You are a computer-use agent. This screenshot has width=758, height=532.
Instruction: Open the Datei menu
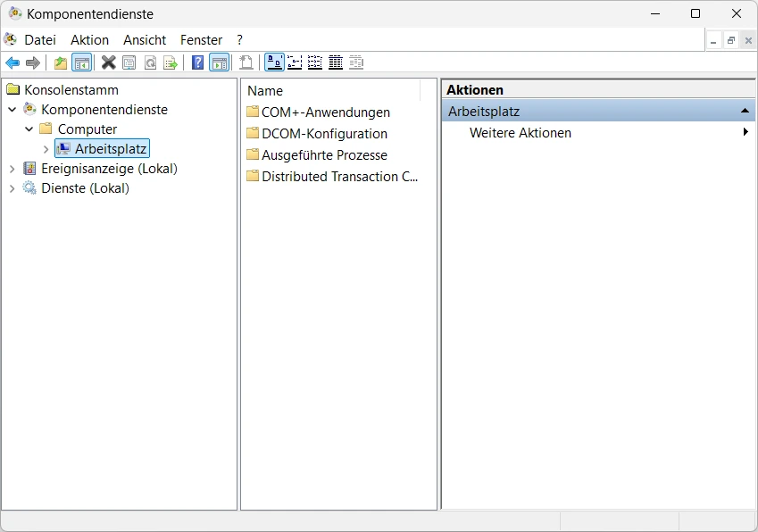pyautogui.click(x=40, y=39)
